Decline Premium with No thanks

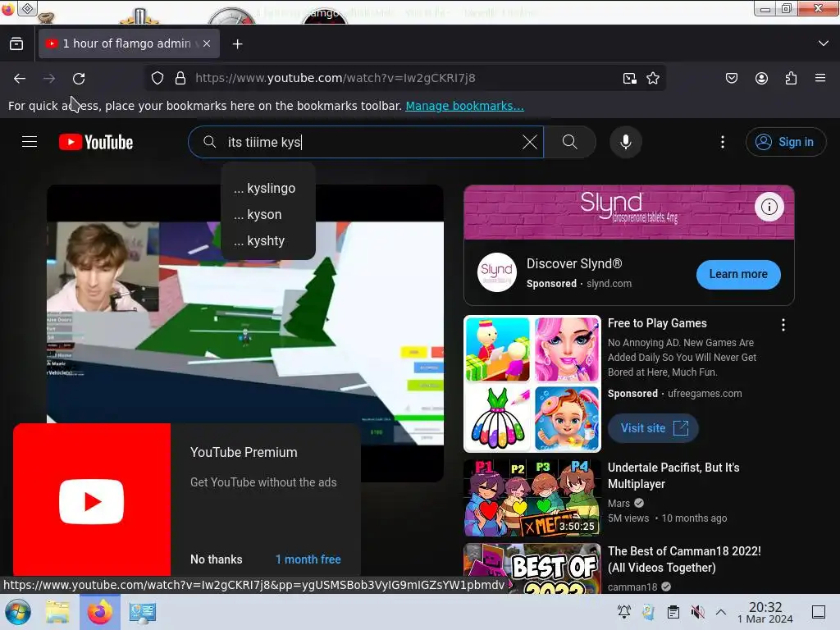217,559
